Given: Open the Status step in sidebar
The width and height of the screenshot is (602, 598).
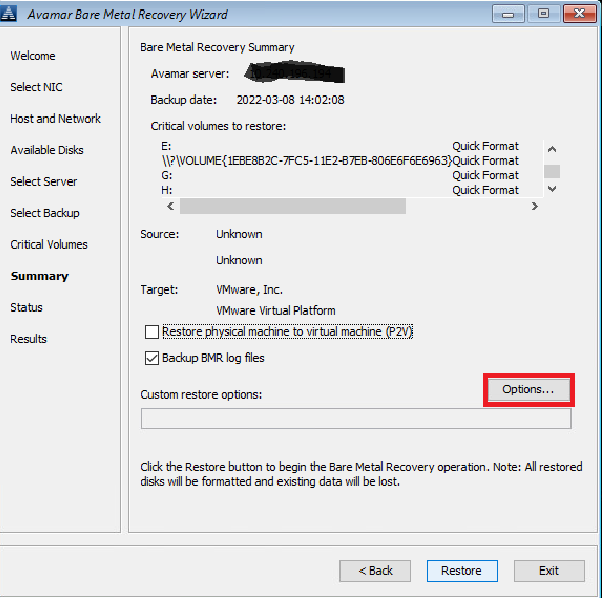Looking at the screenshot, I should click(x=26, y=307).
